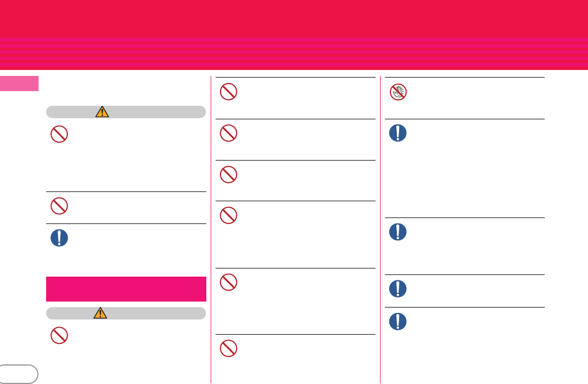Click the topmost blue exclamation icon in the right column

coord(398,133)
